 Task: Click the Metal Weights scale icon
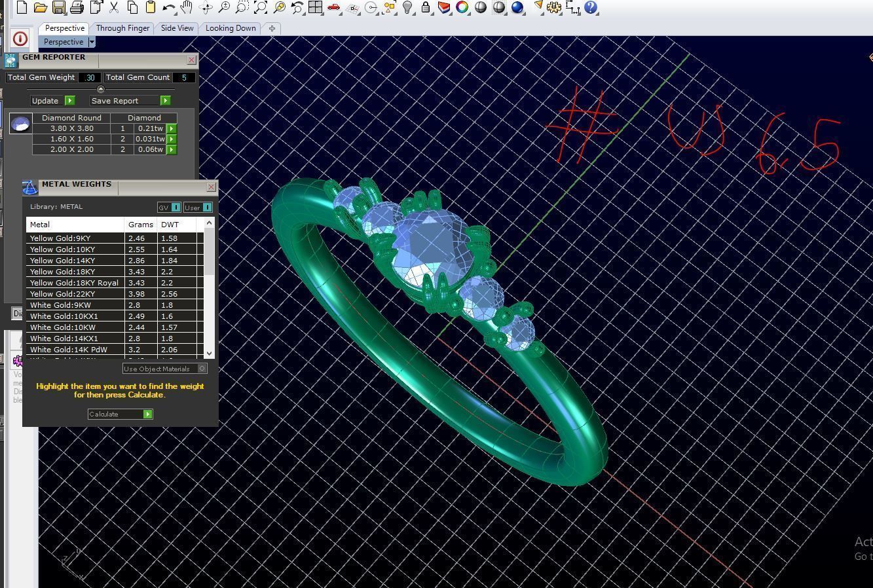(x=29, y=188)
